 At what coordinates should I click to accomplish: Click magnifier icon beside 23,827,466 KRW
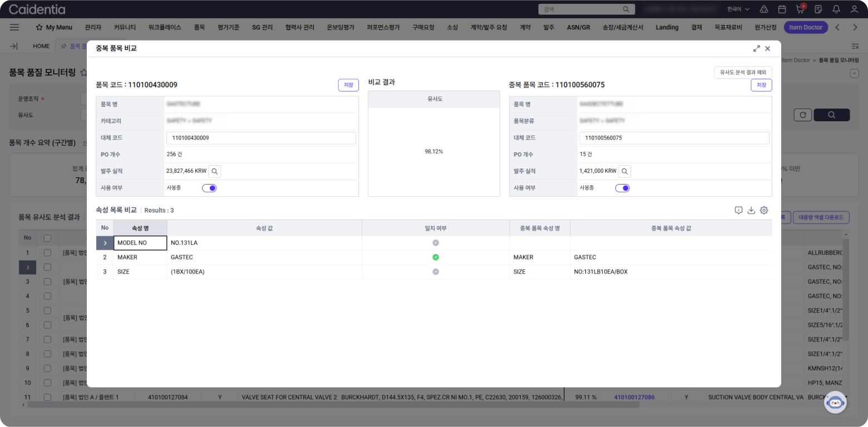point(215,171)
